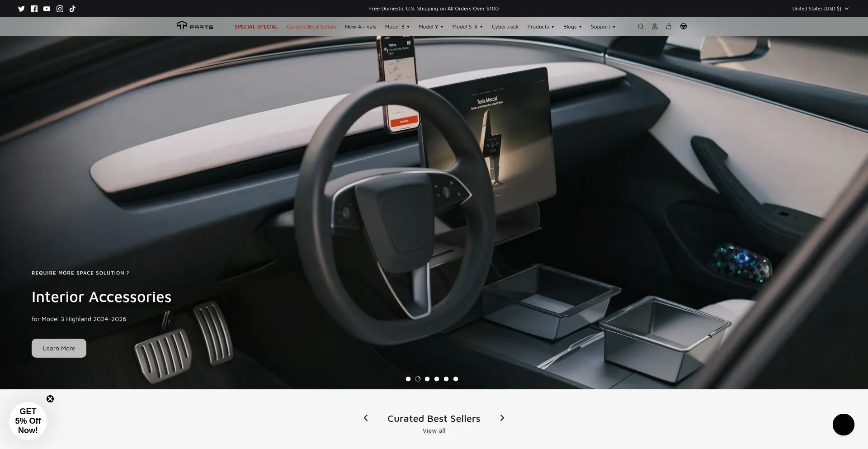The image size is (868, 449).
Task: Expand the Products dropdown menu
Action: 540,27
